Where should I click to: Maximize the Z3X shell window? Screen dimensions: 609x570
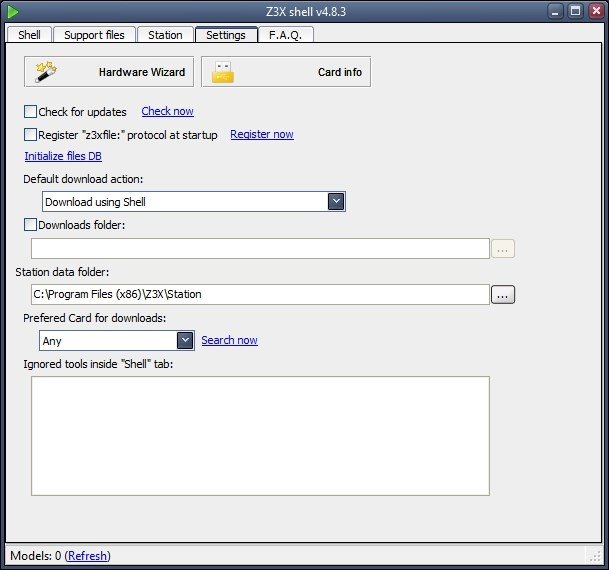(576, 11)
